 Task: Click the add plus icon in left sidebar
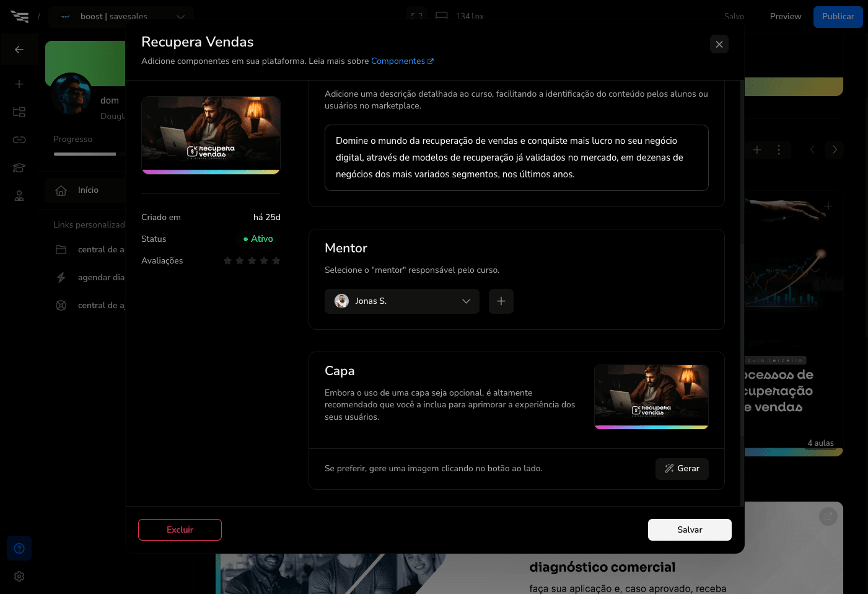19,84
